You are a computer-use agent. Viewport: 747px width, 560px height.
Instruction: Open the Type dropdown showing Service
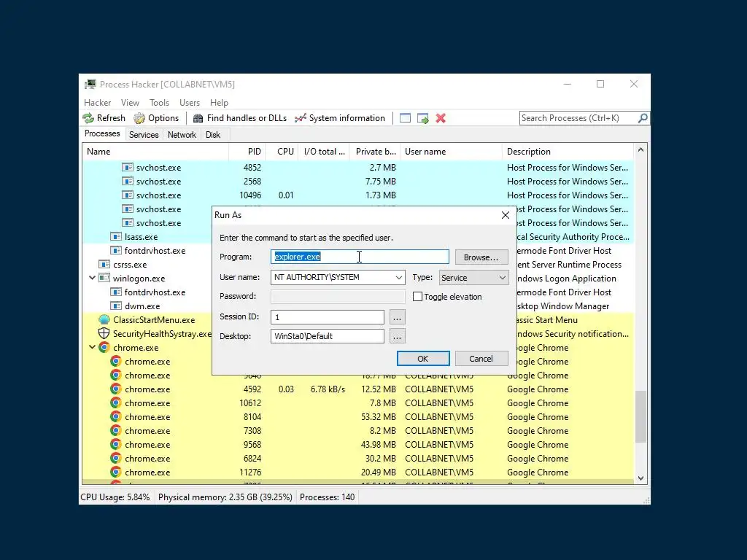(x=502, y=278)
